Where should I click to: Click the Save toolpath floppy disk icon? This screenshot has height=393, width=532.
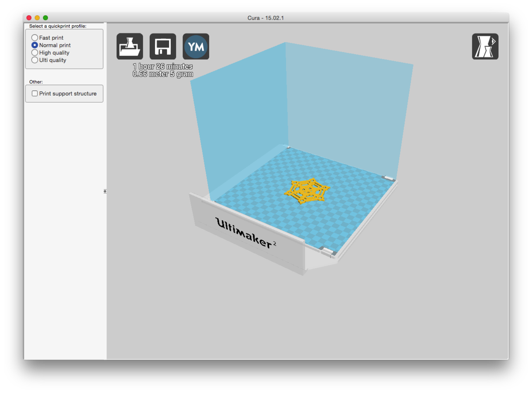point(163,46)
